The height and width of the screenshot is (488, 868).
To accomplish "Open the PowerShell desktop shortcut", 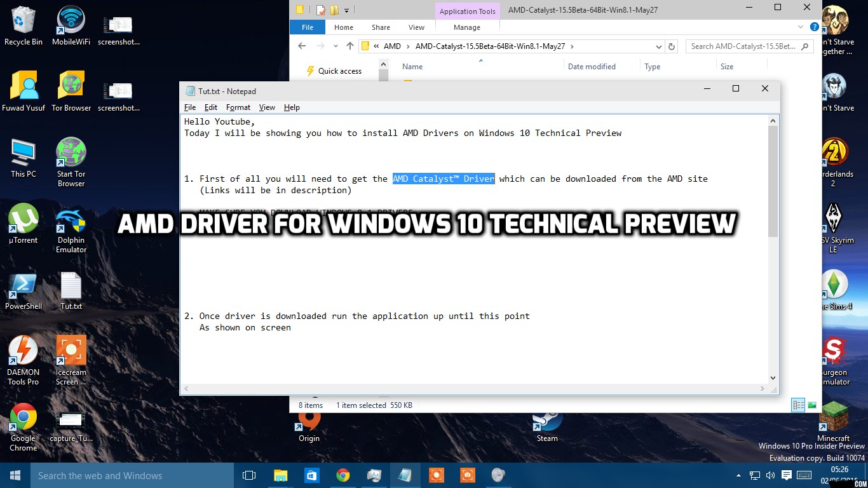I will pyautogui.click(x=24, y=290).
